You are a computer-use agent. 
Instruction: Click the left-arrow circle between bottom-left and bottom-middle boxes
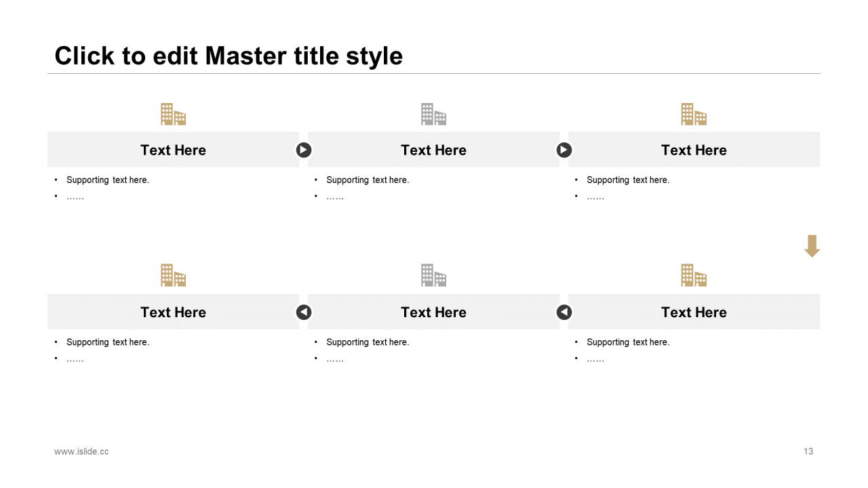[x=304, y=312]
